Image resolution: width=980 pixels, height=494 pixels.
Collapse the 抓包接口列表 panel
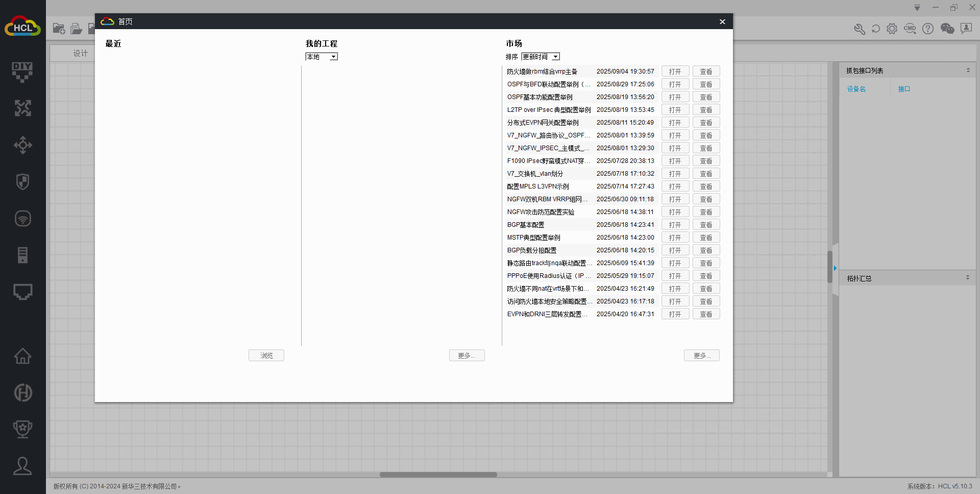click(x=968, y=70)
